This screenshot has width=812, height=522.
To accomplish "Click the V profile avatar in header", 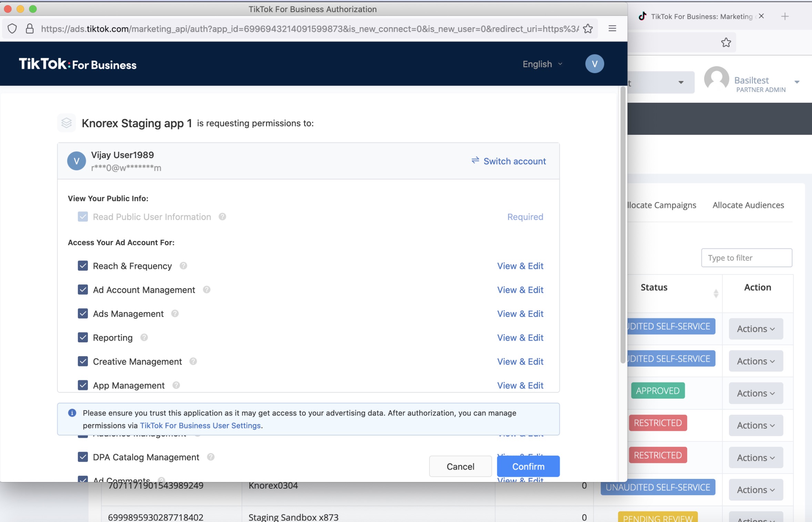I will click(x=594, y=64).
